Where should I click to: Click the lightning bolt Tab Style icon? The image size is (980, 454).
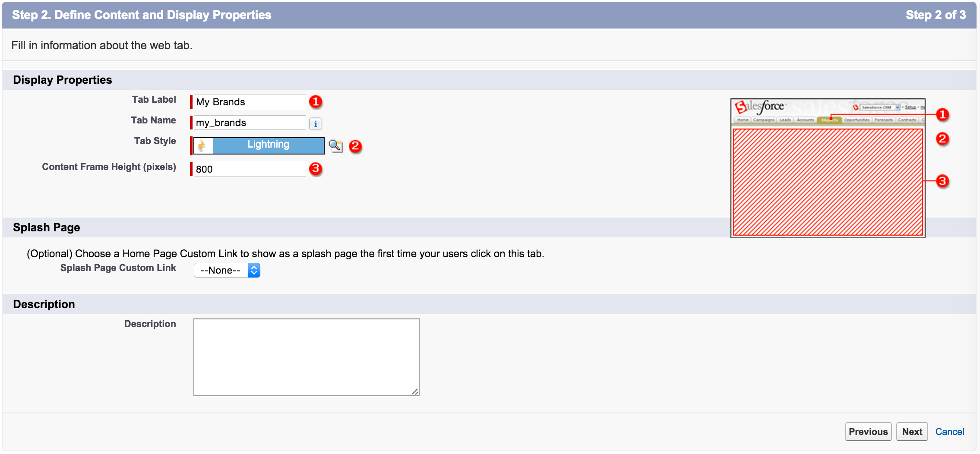click(x=203, y=146)
